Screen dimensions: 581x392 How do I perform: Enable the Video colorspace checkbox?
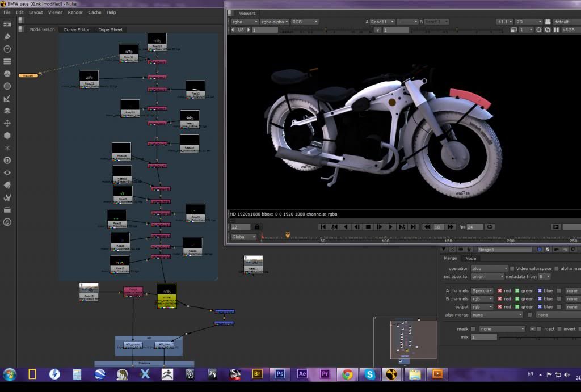coord(512,269)
